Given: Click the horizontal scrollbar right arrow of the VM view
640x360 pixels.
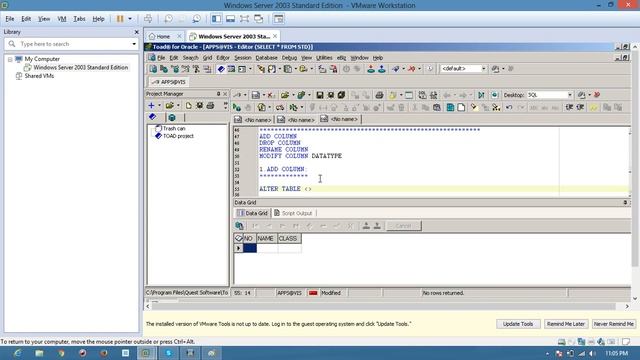Looking at the screenshot, I should pyautogui.click(x=627, y=306).
